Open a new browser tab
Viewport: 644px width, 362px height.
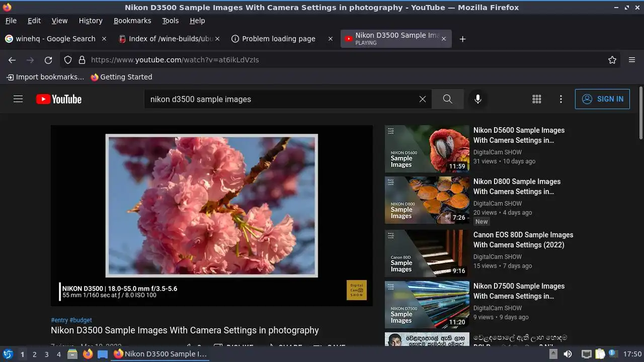pyautogui.click(x=462, y=39)
